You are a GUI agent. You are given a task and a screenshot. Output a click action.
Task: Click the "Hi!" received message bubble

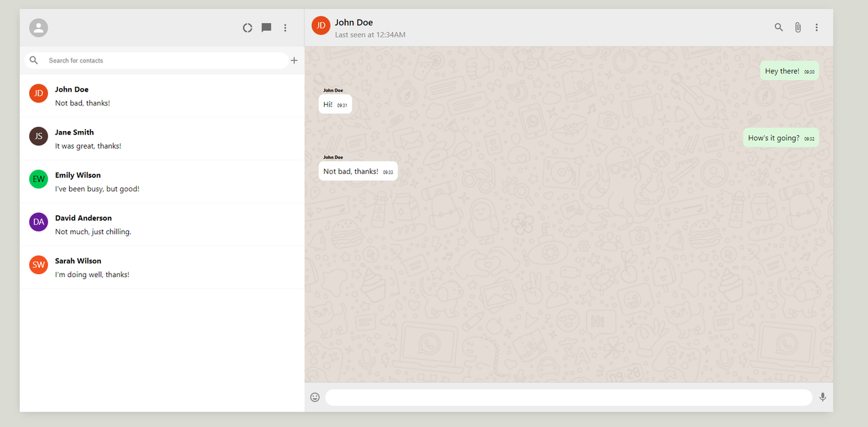pyautogui.click(x=335, y=105)
